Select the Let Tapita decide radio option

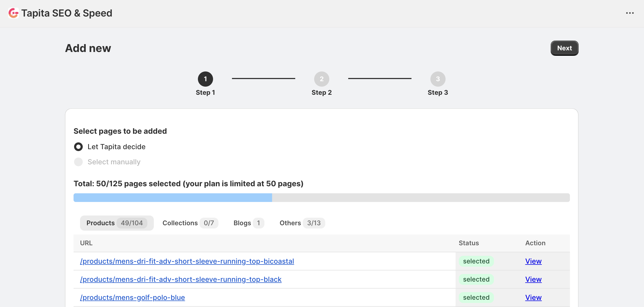78,147
